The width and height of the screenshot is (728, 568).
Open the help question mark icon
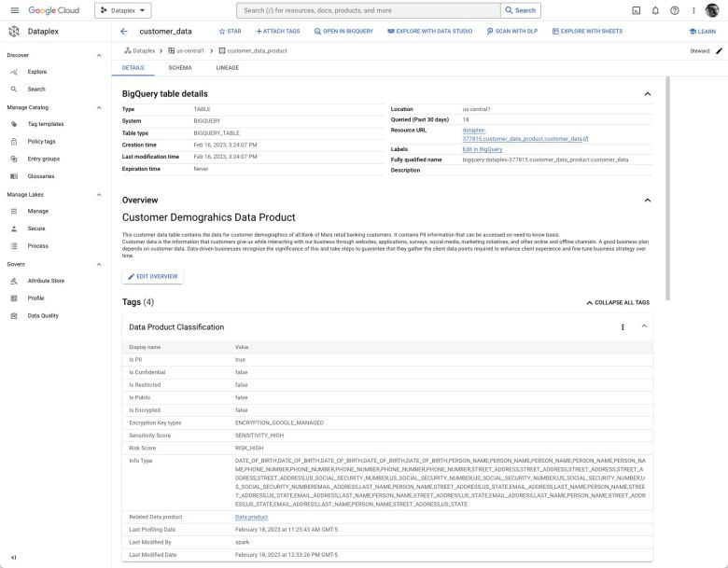pos(674,10)
